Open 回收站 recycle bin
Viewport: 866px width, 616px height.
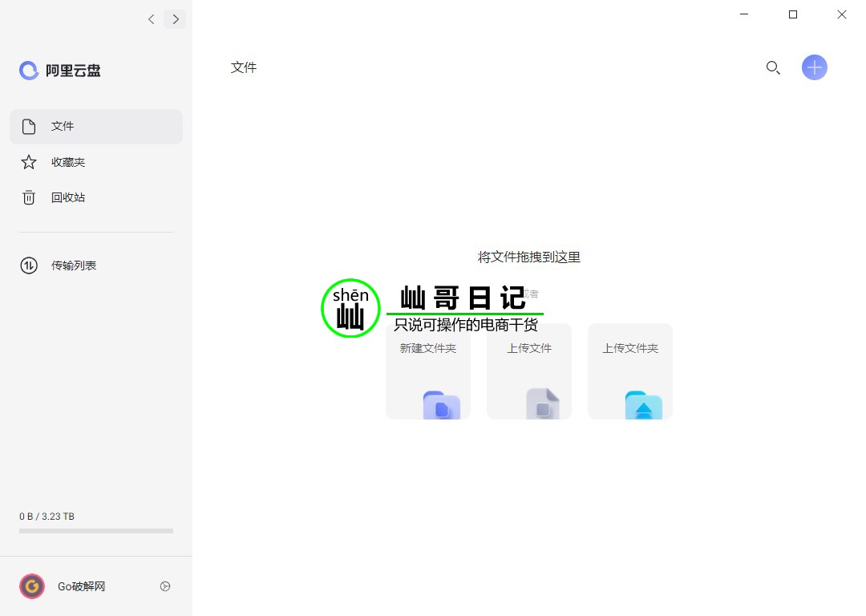click(96, 197)
